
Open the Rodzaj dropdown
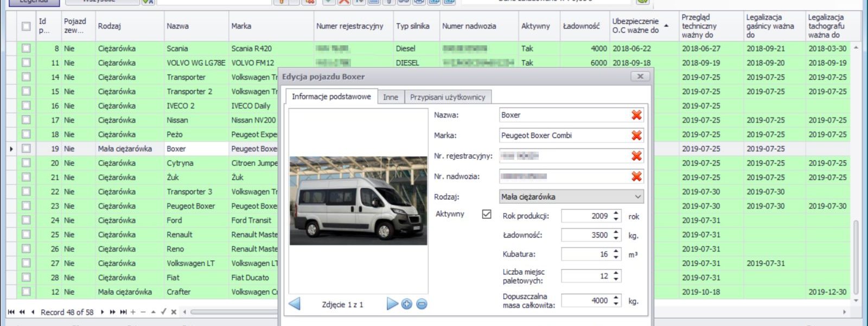638,197
